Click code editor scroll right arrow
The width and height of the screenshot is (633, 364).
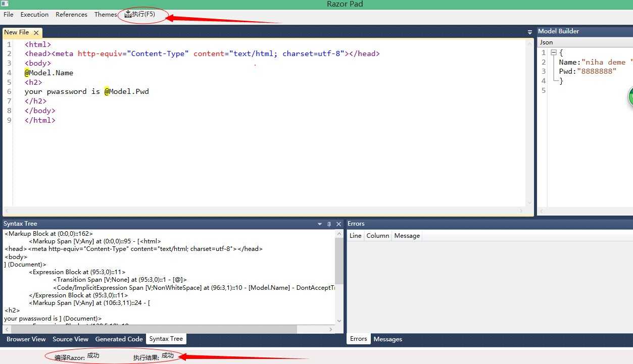tap(521, 211)
